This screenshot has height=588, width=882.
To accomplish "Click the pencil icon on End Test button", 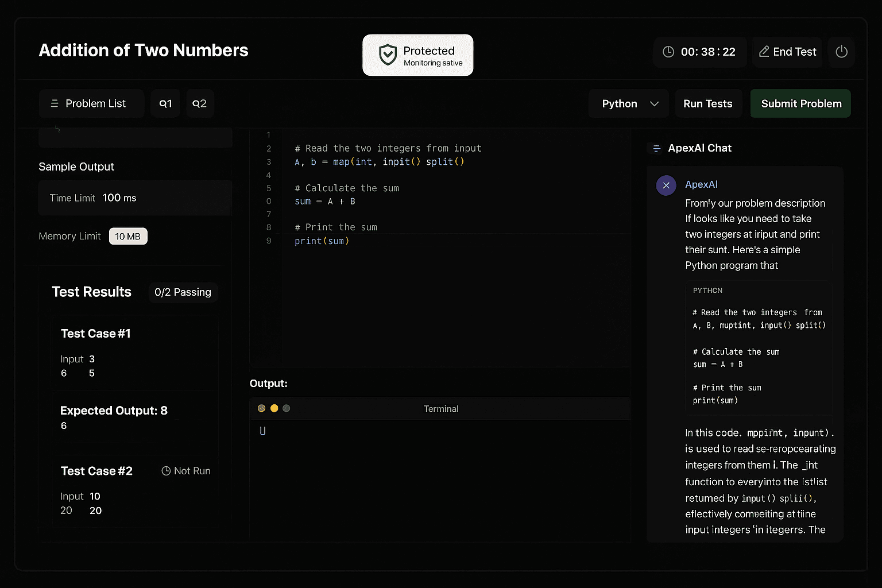I will pos(764,52).
